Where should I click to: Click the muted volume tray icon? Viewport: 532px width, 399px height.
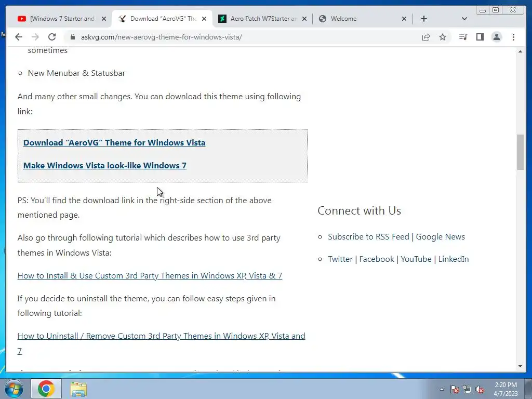coord(480,389)
